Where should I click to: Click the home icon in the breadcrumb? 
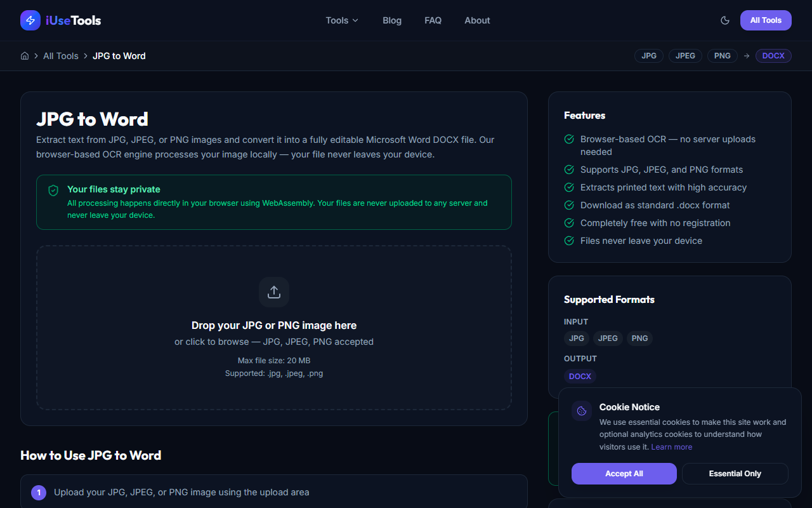[24, 56]
